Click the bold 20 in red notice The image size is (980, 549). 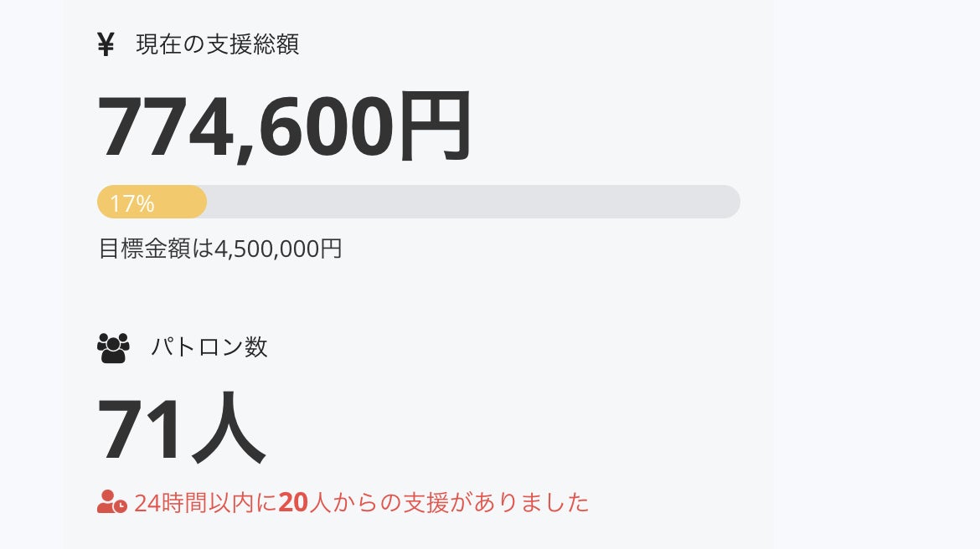[x=294, y=502]
